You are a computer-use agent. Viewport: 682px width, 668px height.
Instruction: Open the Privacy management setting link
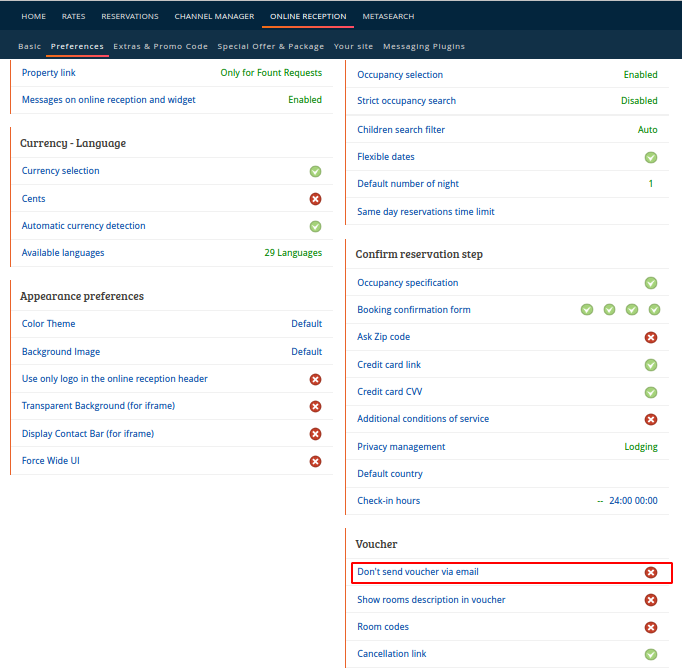pyautogui.click(x=401, y=447)
